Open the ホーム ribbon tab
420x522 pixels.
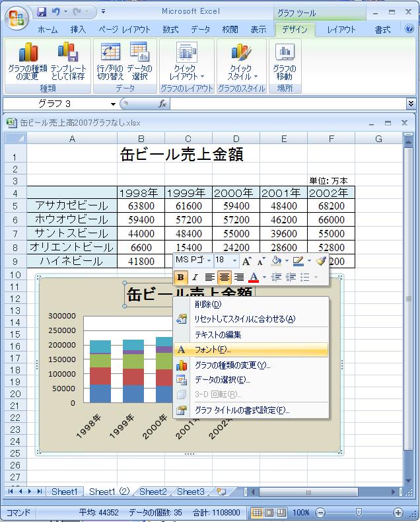(48, 30)
